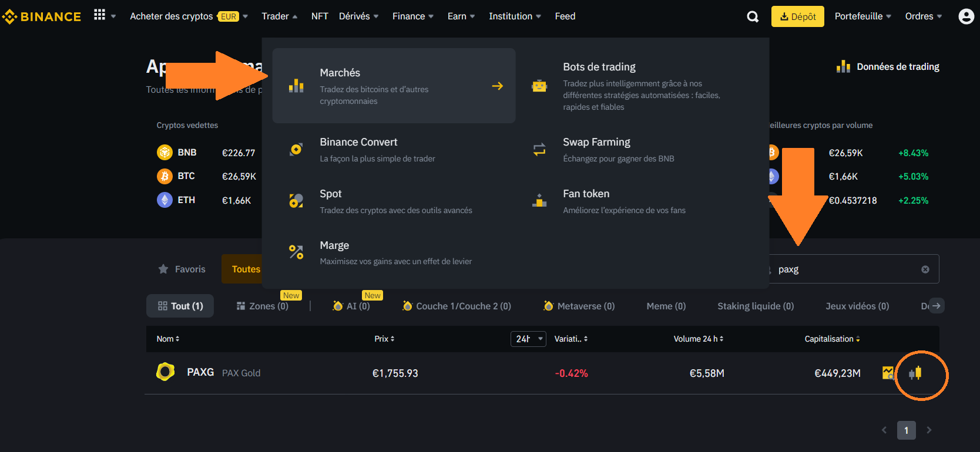
Task: Click Données de trading chart icon
Action: tap(843, 66)
